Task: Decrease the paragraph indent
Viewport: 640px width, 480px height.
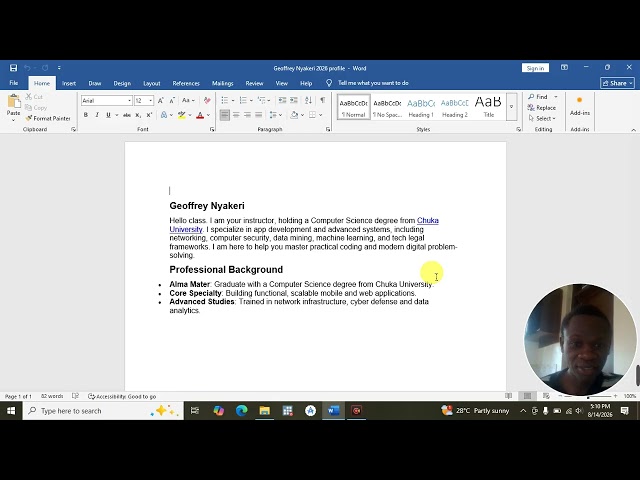Action: [x=282, y=100]
